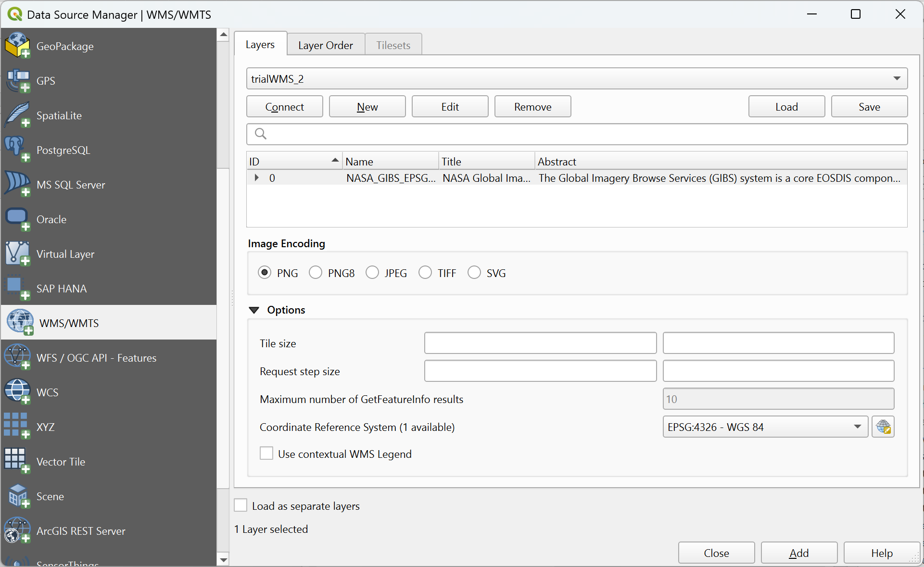Load connections from file
This screenshot has width=924, height=567.
pyautogui.click(x=787, y=106)
